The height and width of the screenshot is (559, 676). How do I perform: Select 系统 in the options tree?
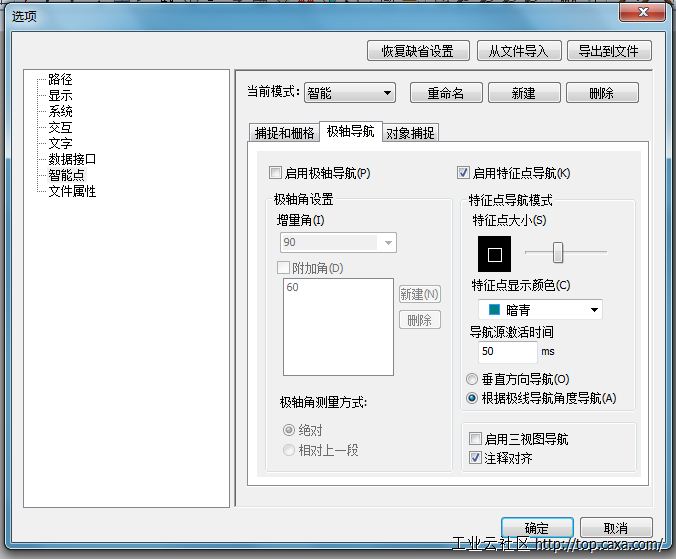coord(60,111)
